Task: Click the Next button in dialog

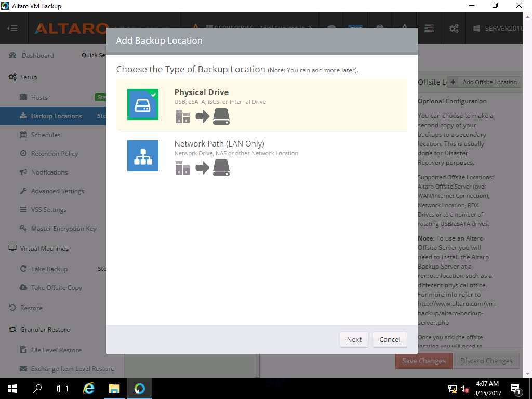Action: (x=354, y=339)
